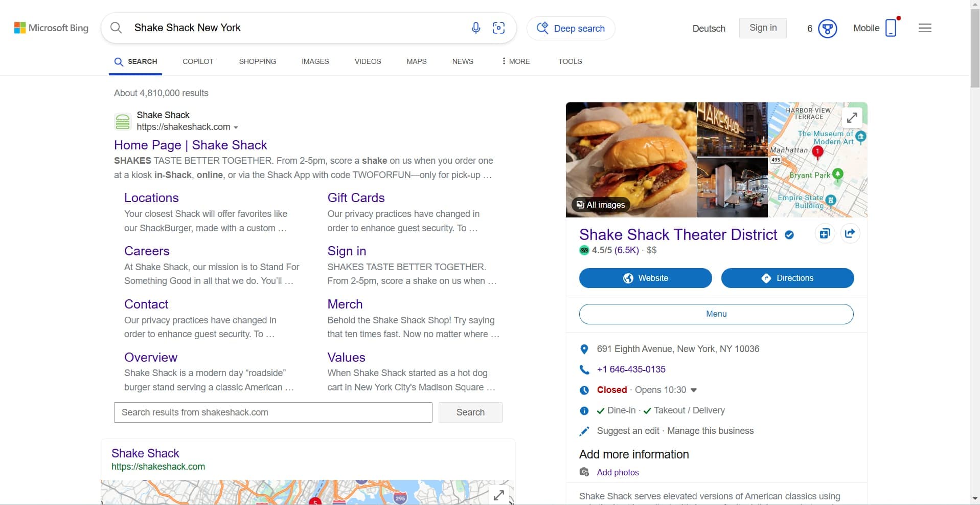Image resolution: width=980 pixels, height=505 pixels.
Task: Switch to the SHOPPING tab
Action: [258, 61]
